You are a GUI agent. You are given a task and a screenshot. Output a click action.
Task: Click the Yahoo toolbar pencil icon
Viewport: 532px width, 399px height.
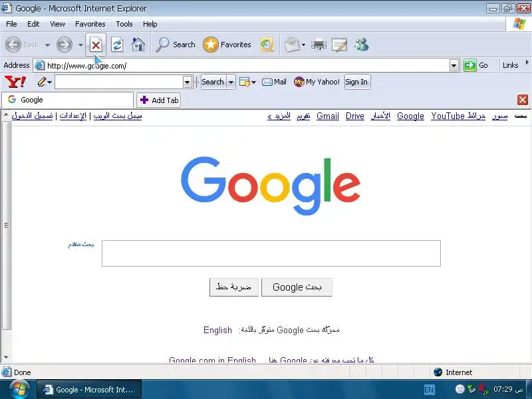coord(42,82)
